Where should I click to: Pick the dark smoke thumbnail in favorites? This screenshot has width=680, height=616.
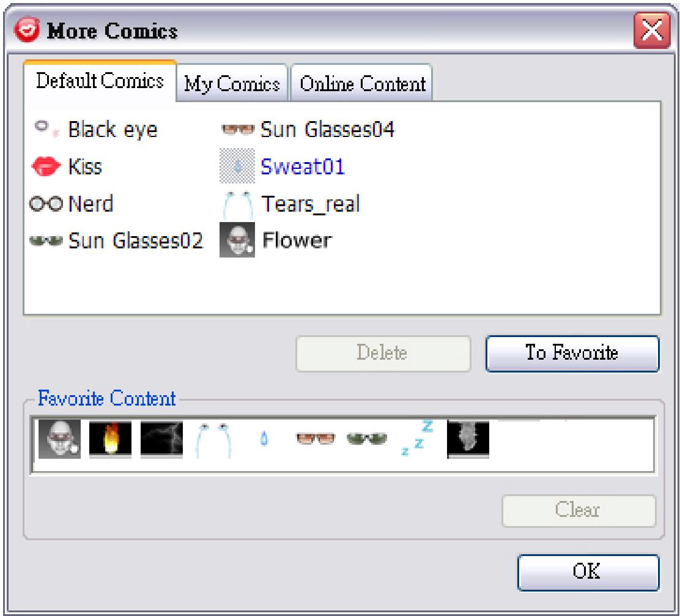tap(161, 439)
